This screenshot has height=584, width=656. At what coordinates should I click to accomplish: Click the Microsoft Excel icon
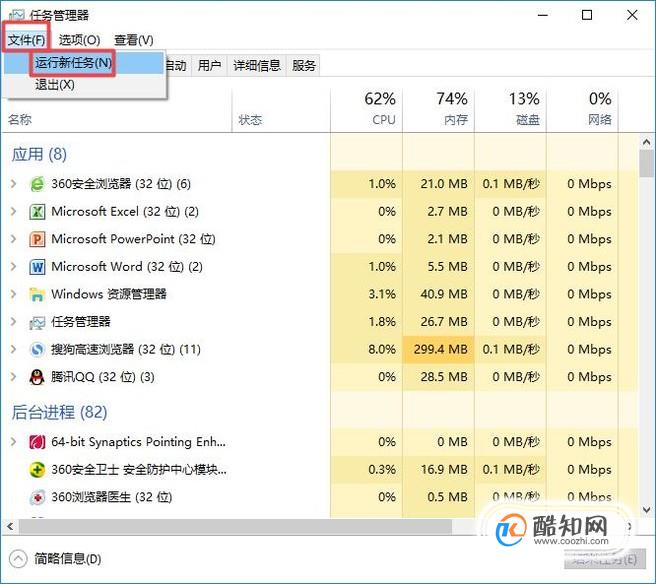(x=37, y=212)
